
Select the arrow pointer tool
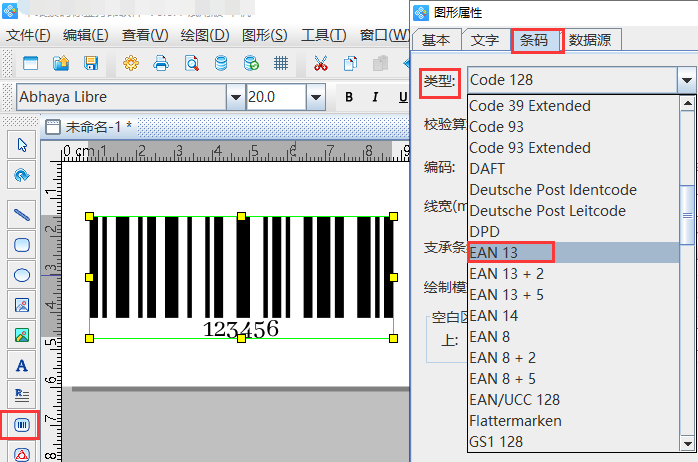coord(22,145)
